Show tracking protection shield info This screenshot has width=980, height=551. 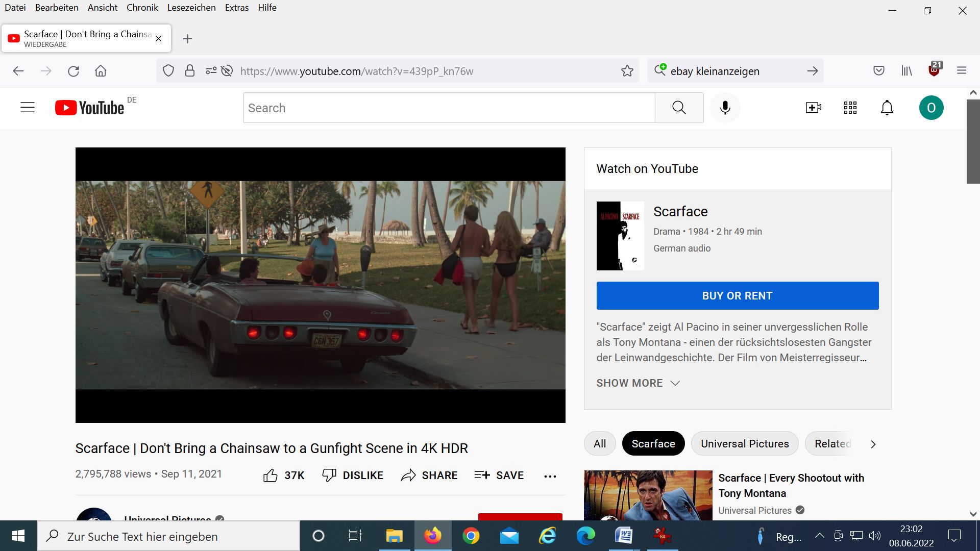click(168, 71)
